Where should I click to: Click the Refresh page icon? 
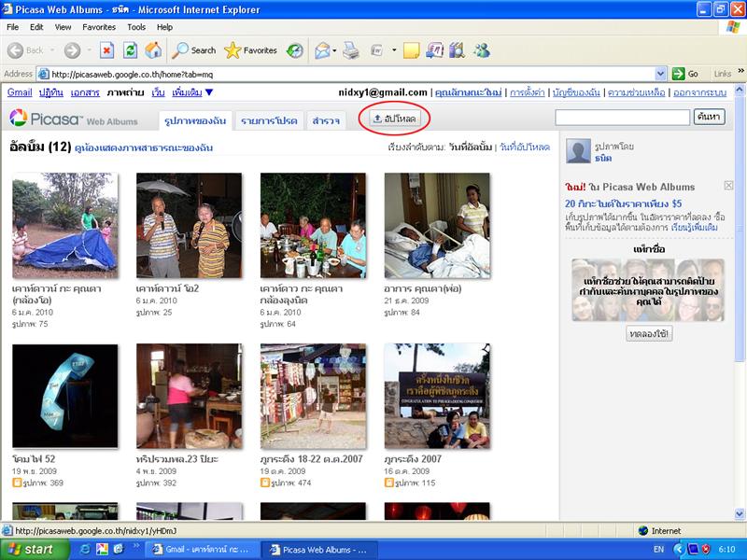point(131,50)
